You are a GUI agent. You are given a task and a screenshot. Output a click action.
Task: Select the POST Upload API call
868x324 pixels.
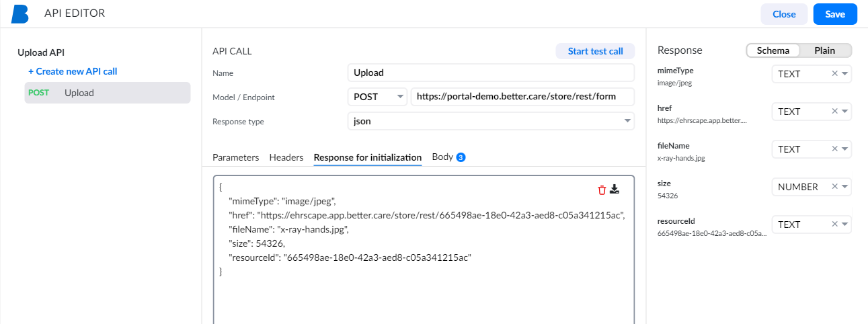108,93
